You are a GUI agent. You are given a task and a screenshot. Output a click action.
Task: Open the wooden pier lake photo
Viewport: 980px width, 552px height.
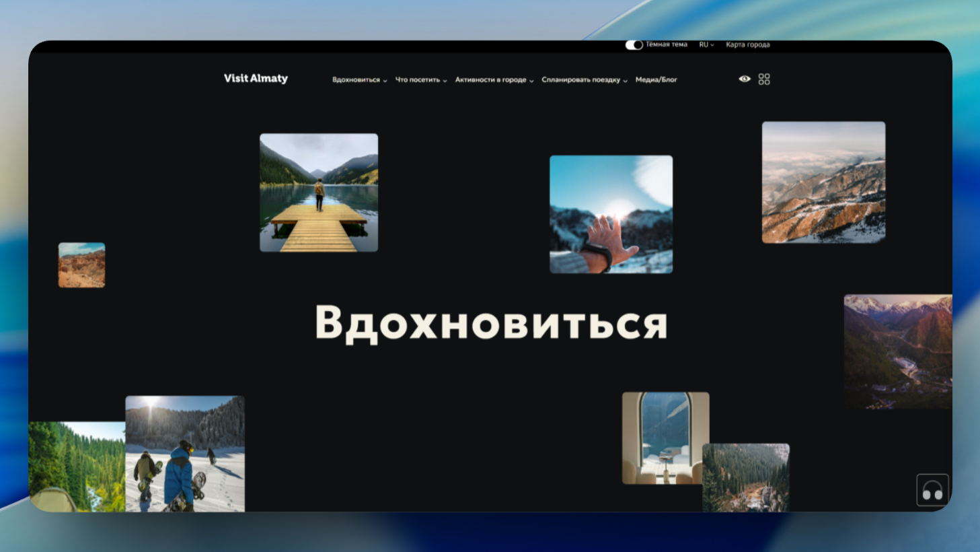coord(319,193)
